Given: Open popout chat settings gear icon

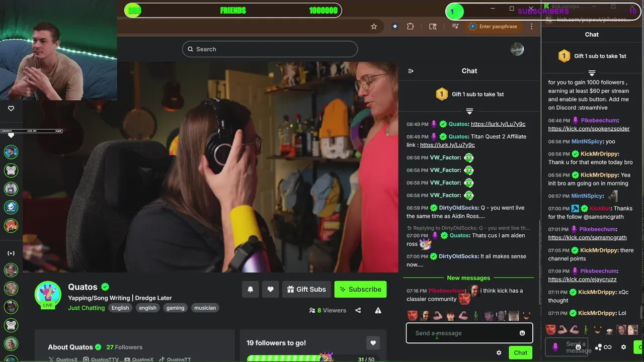Looking at the screenshot, I should point(623,347).
